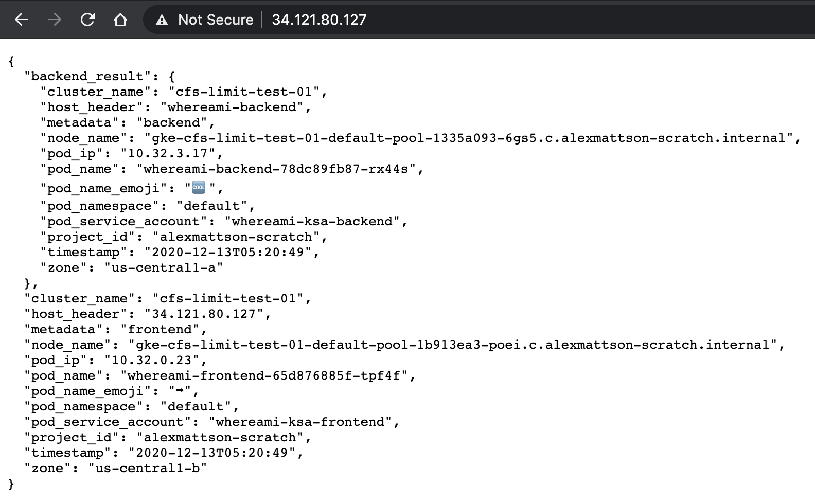
Task: Click the address bar showing 34.121.80.127
Action: click(x=479, y=20)
